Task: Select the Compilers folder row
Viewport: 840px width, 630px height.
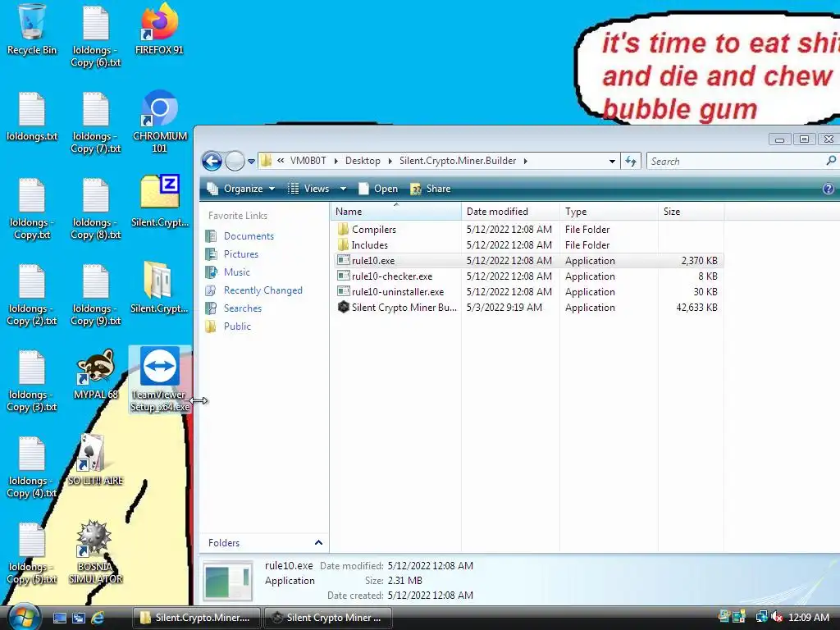Action: tap(527, 230)
